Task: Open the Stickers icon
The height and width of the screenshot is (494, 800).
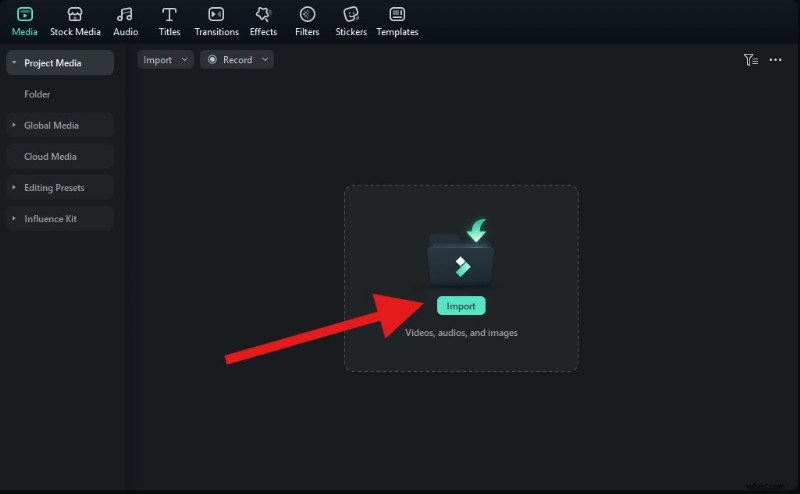Action: click(351, 14)
